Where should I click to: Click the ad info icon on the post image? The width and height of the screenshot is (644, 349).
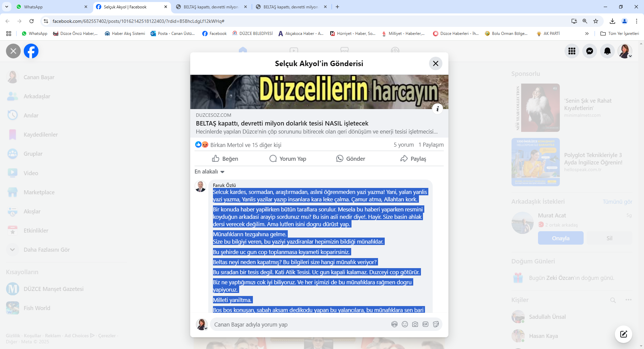pyautogui.click(x=437, y=108)
